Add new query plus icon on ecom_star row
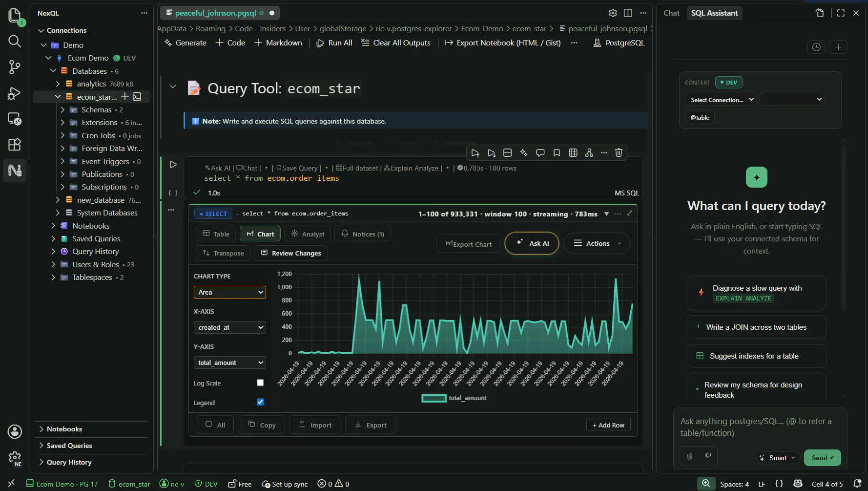The width and height of the screenshot is (868, 491). click(125, 97)
